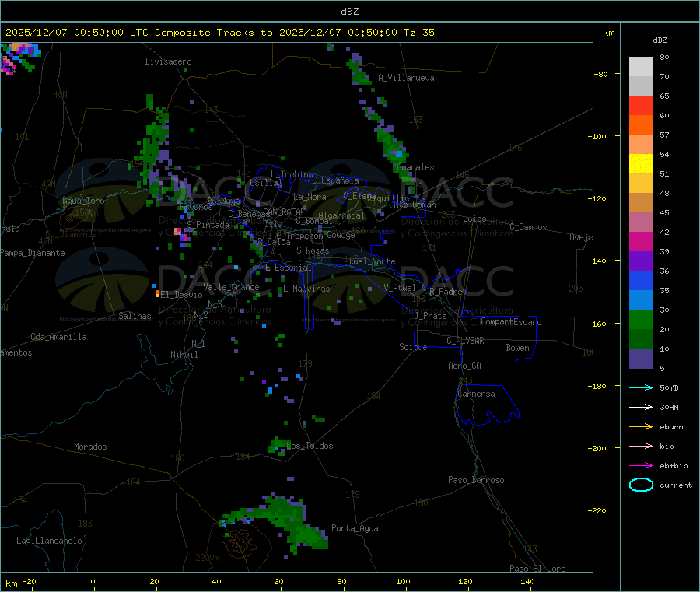
Task: Click the SAN_RAFAEL city label
Action: (285, 212)
